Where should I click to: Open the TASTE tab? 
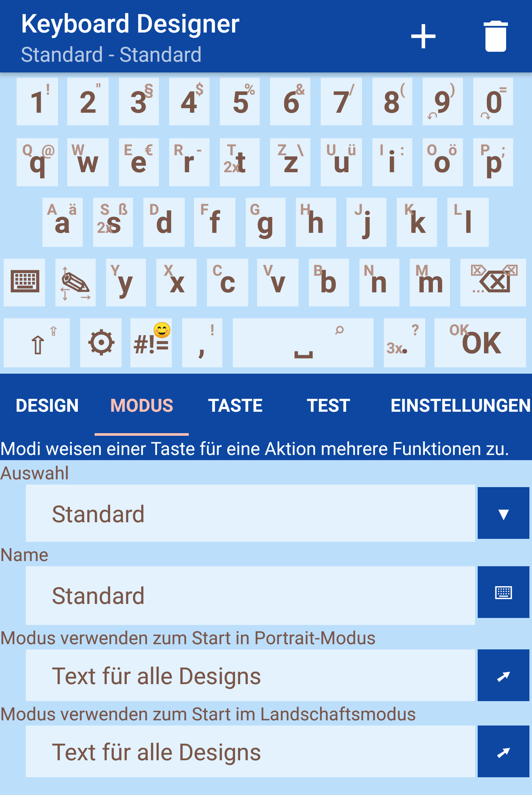coord(235,405)
